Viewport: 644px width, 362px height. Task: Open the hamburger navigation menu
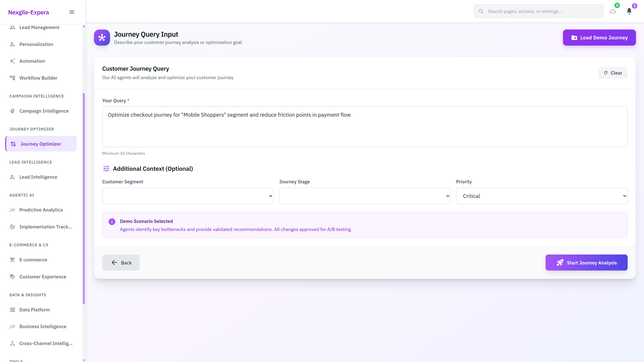(72, 12)
